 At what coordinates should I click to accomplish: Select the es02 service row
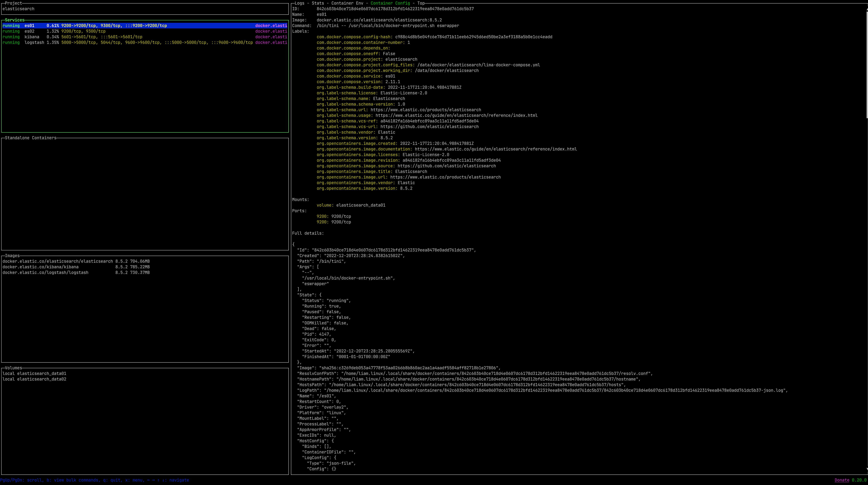[145, 31]
